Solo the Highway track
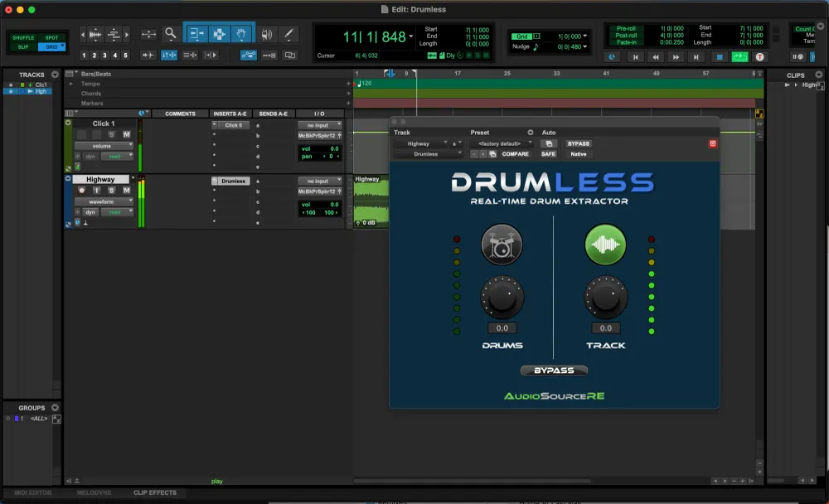Image resolution: width=829 pixels, height=504 pixels. click(111, 191)
